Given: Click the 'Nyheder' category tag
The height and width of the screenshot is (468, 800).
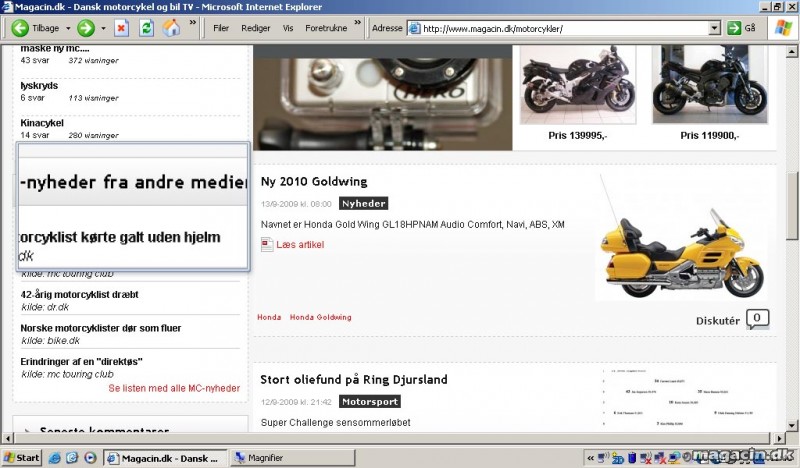Looking at the screenshot, I should [x=363, y=204].
